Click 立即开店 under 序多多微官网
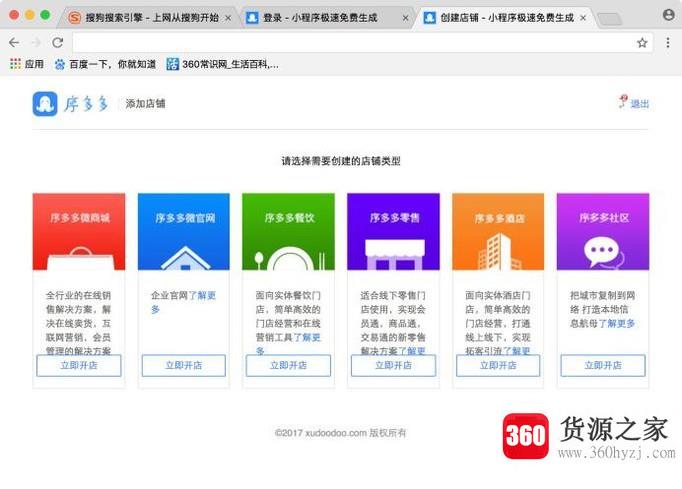The height and width of the screenshot is (489, 682). click(x=184, y=365)
